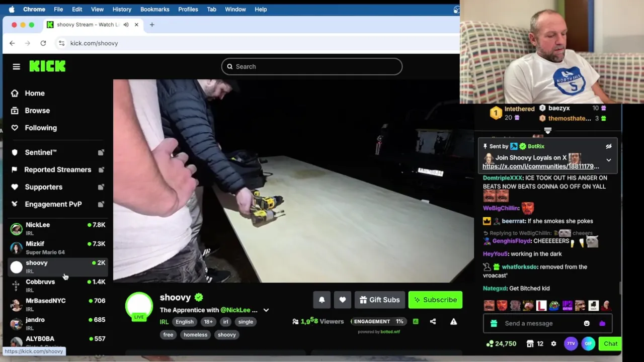
Task: Click the IRL category link under title
Action: [x=164, y=322]
